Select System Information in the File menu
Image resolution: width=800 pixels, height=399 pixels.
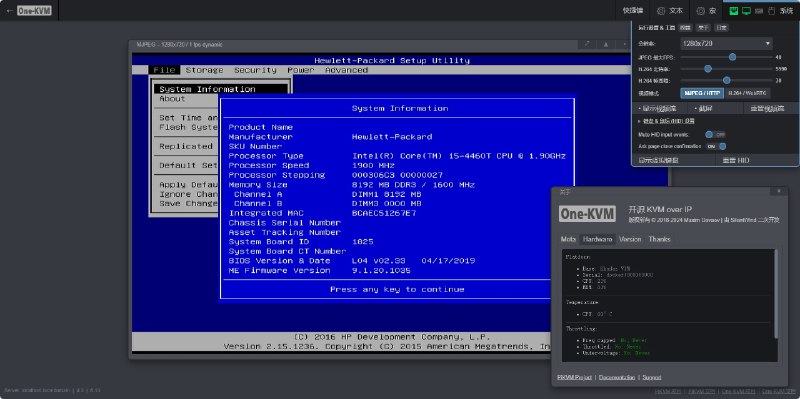coord(221,89)
